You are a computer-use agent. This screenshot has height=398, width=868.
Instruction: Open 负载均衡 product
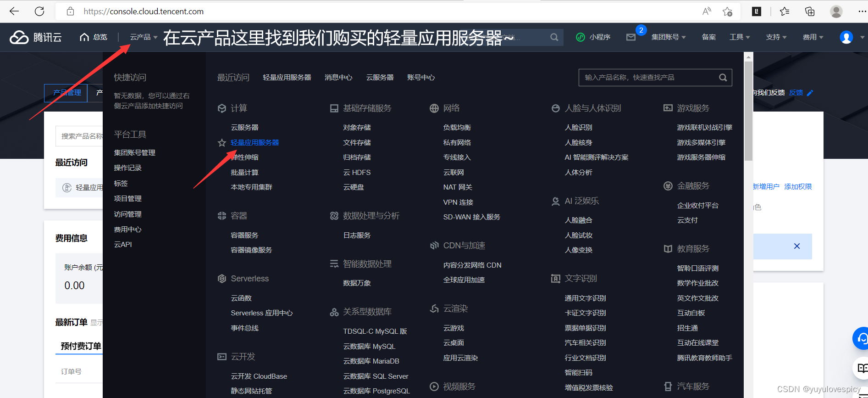coord(457,128)
